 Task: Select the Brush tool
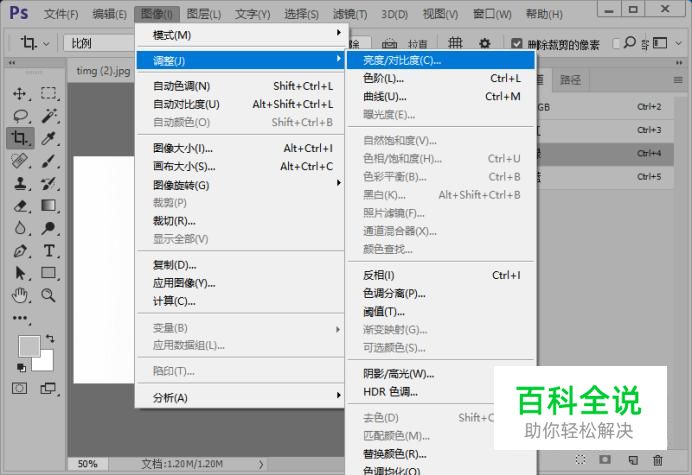click(x=49, y=161)
